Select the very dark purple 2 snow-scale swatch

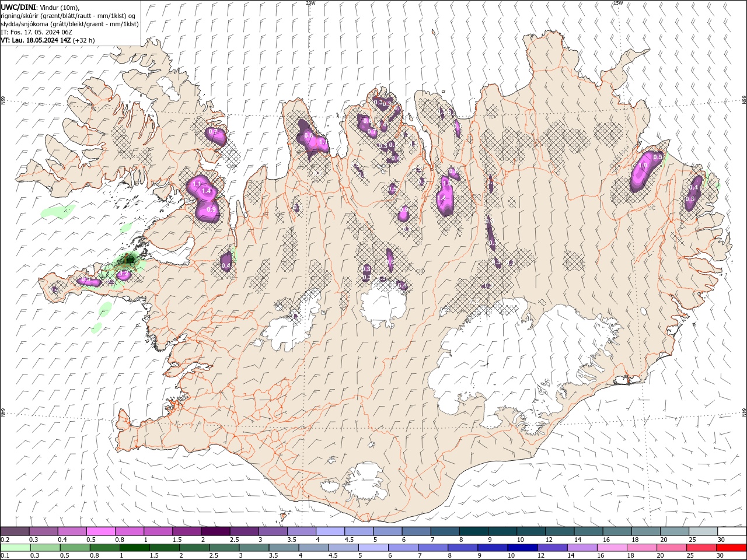click(x=215, y=531)
